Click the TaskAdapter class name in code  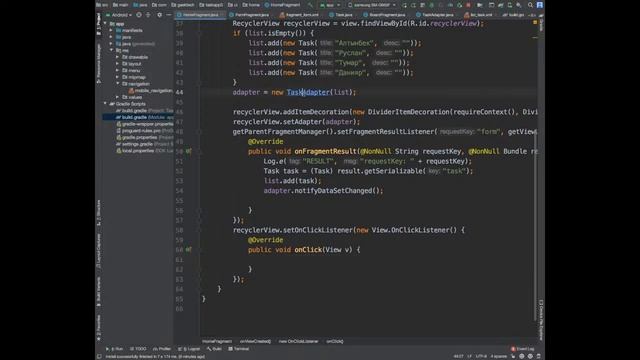308,92
